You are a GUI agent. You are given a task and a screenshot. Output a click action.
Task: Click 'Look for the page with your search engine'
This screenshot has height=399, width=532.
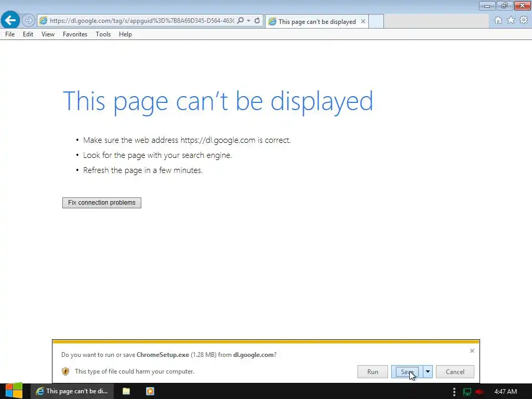(x=157, y=155)
